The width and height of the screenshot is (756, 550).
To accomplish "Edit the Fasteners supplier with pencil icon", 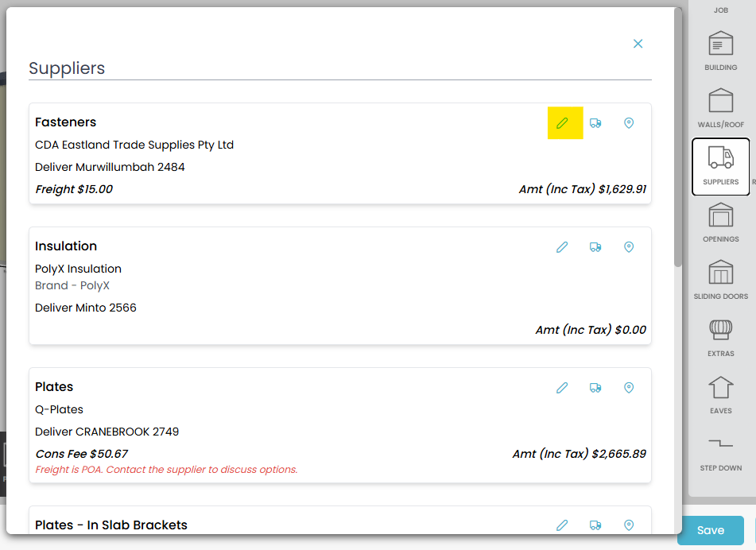I will click(x=562, y=123).
